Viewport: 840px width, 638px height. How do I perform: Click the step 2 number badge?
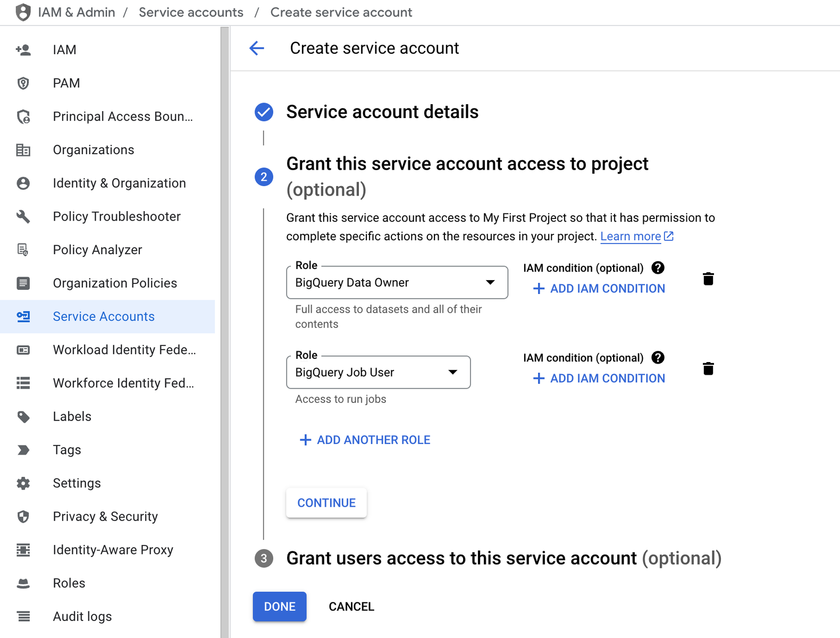[x=264, y=177]
